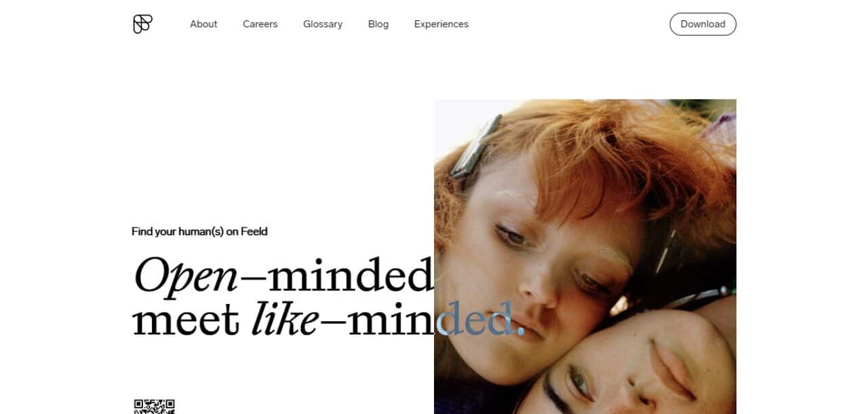Click the silver hair clip in photo
The width and height of the screenshot is (868, 414).
coord(474,147)
